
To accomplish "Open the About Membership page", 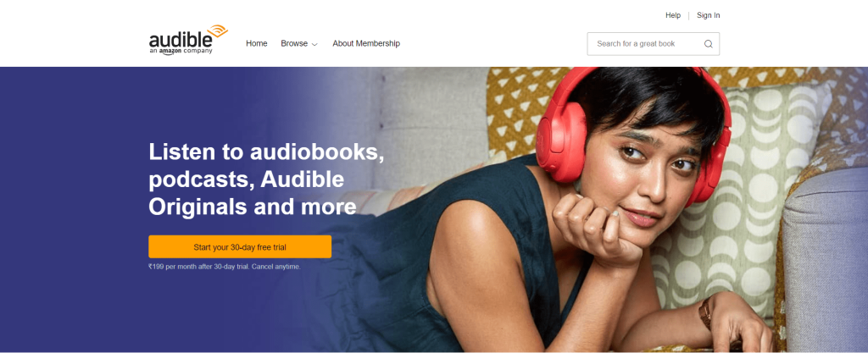I will click(x=366, y=44).
